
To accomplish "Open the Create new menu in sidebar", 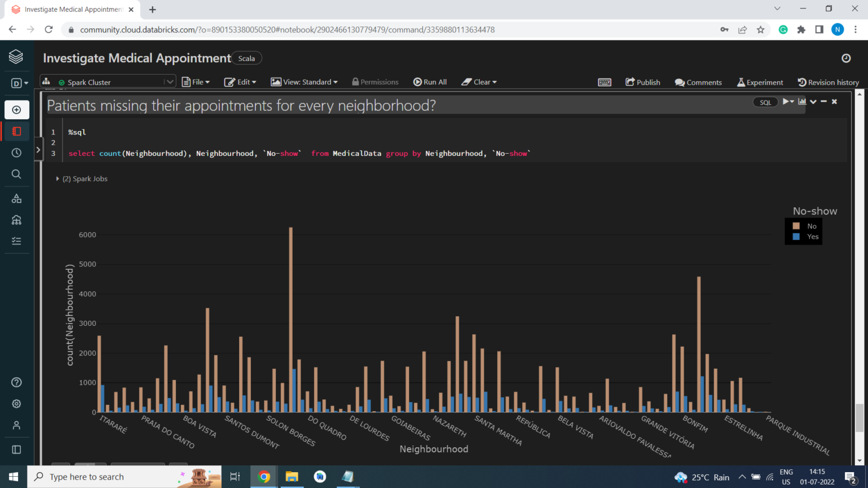I will point(17,110).
